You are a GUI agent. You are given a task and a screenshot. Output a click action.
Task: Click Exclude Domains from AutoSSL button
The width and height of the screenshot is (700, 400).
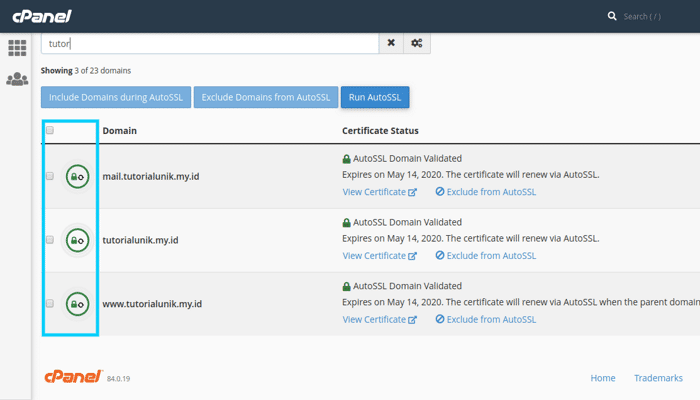(x=266, y=97)
